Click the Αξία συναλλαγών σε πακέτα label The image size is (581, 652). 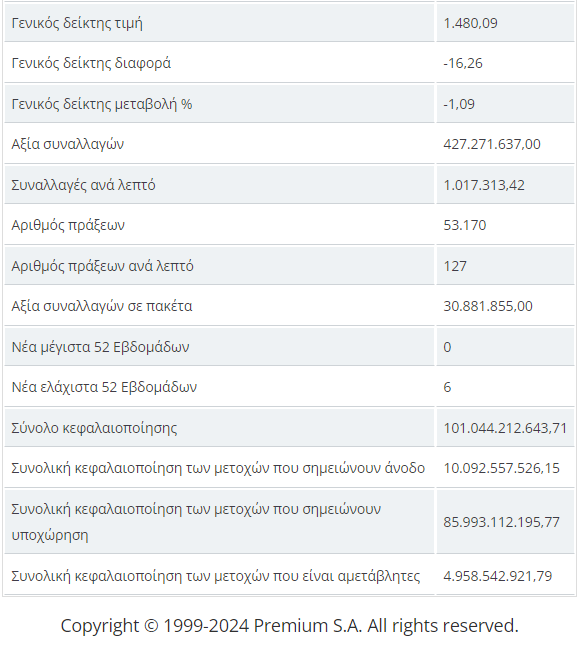coord(102,306)
